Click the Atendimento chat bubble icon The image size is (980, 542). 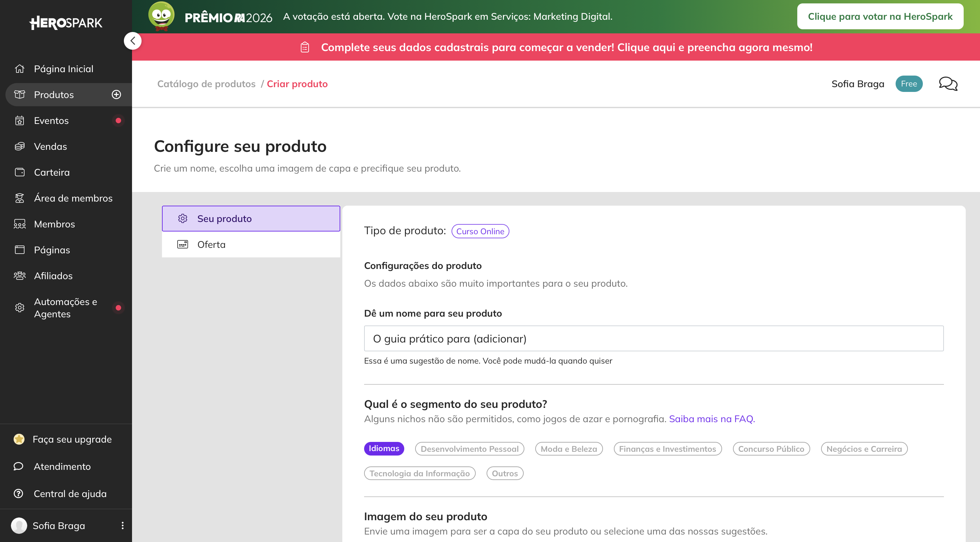coord(18,467)
